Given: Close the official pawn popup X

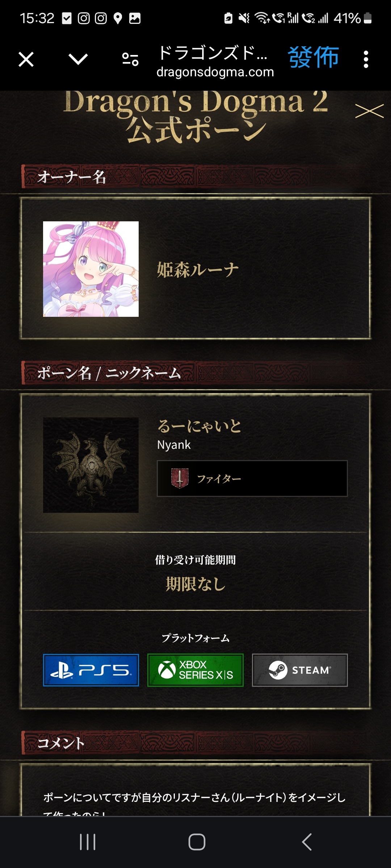Looking at the screenshot, I should [x=369, y=111].
